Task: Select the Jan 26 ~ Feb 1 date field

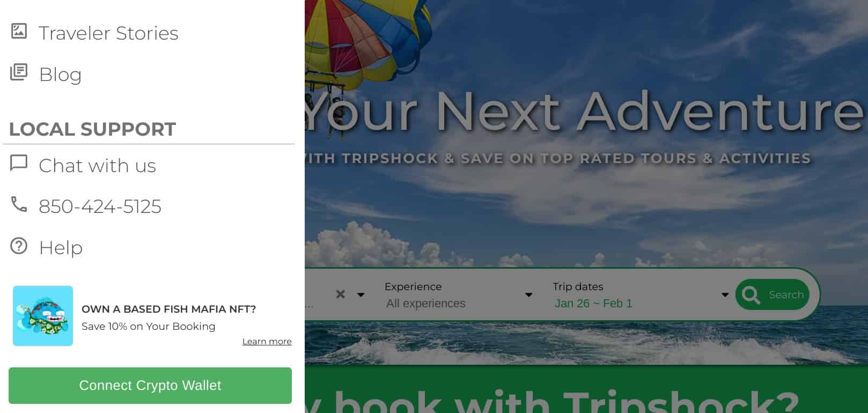Action: coord(593,304)
